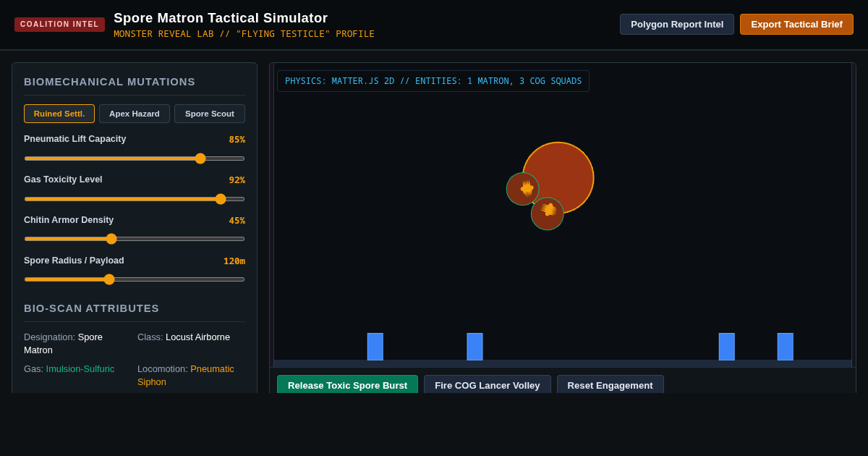The height and width of the screenshot is (456, 868).
Task: Set the Chitin Armor Density slider
Action: pyautogui.click(x=135, y=239)
